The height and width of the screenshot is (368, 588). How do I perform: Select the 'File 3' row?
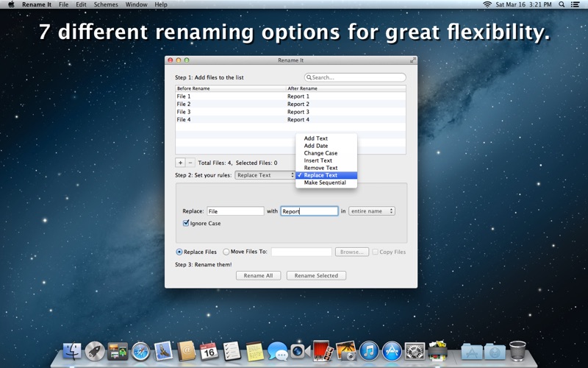point(290,112)
